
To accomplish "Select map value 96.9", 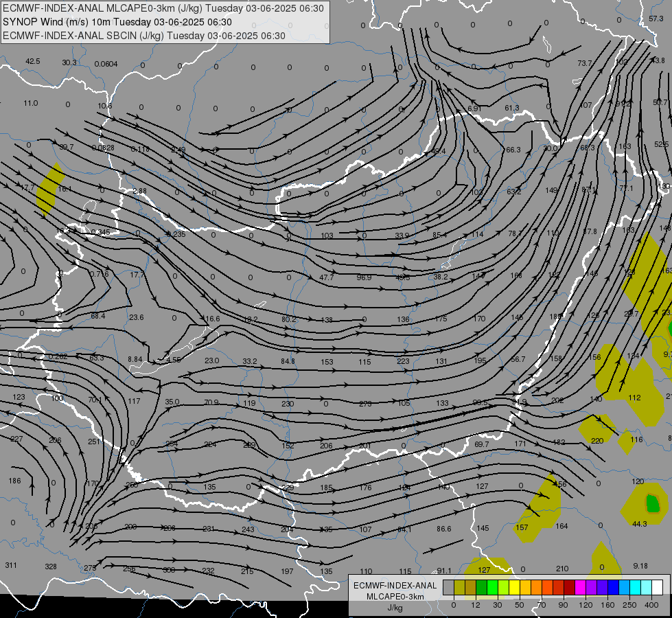I will pyautogui.click(x=364, y=277).
